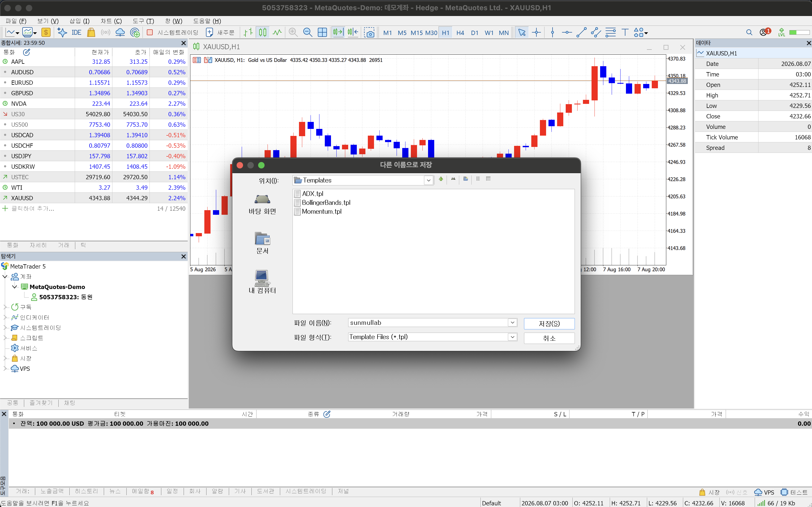The image size is (812, 507).
Task: Click the signals broadcast toolbar icon
Action: pos(105,33)
